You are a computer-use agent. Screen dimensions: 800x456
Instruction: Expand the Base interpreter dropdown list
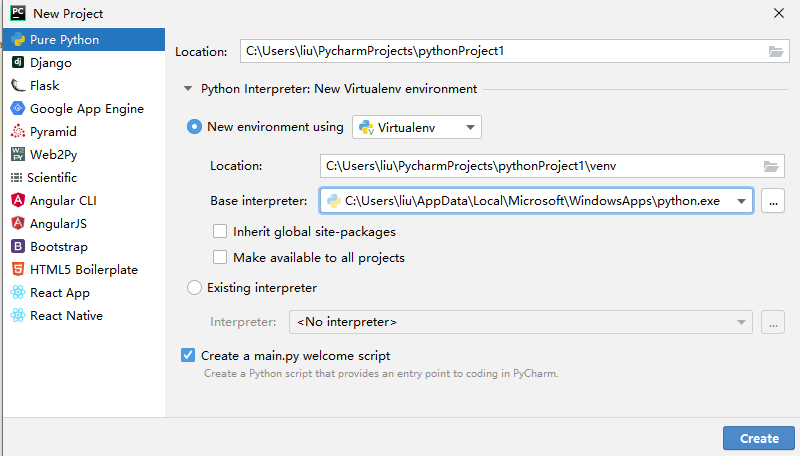741,201
